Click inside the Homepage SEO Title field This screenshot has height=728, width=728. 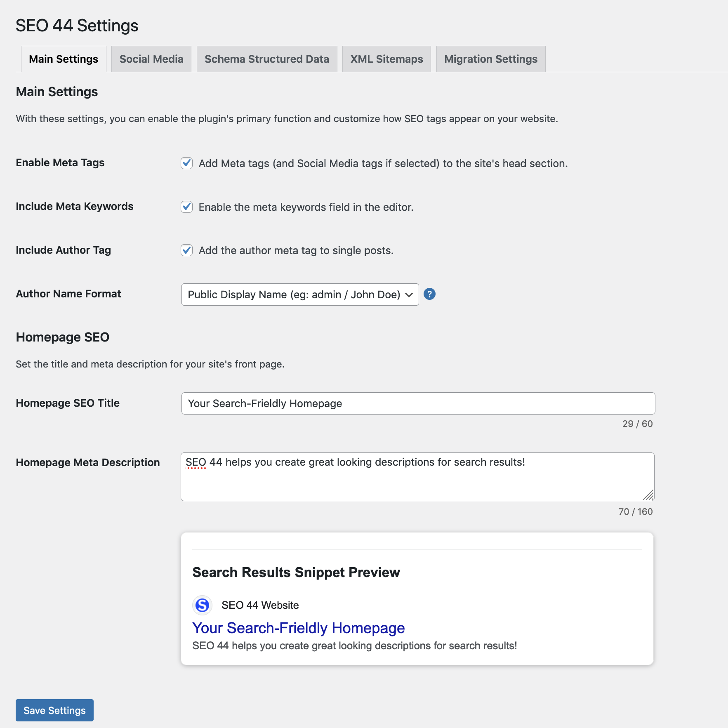point(418,403)
